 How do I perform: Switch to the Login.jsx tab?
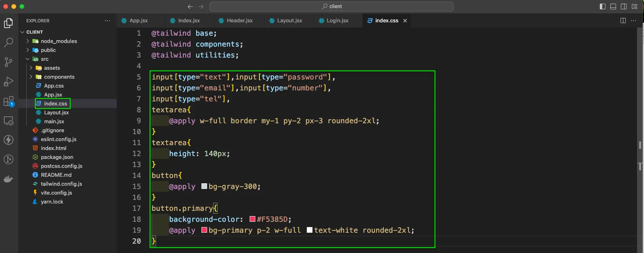click(338, 21)
